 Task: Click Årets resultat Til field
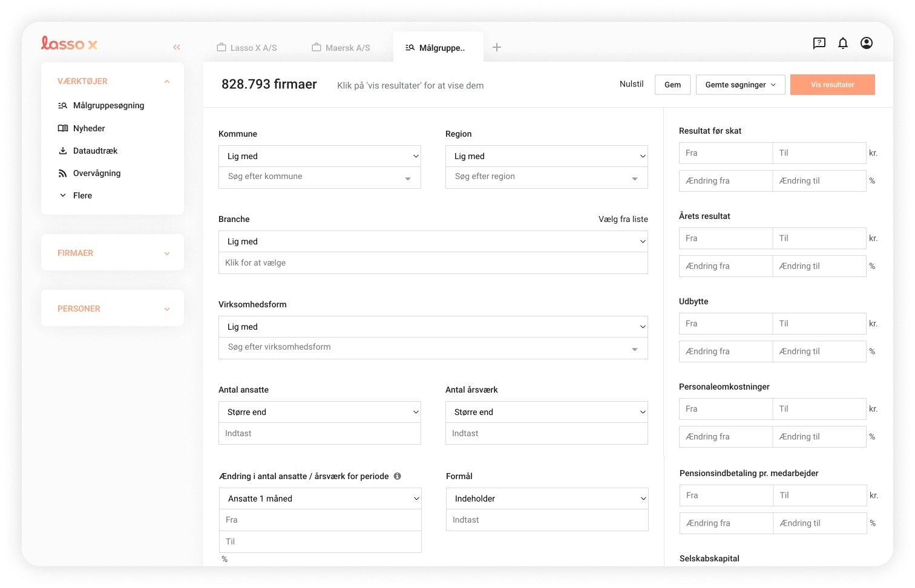(x=819, y=238)
